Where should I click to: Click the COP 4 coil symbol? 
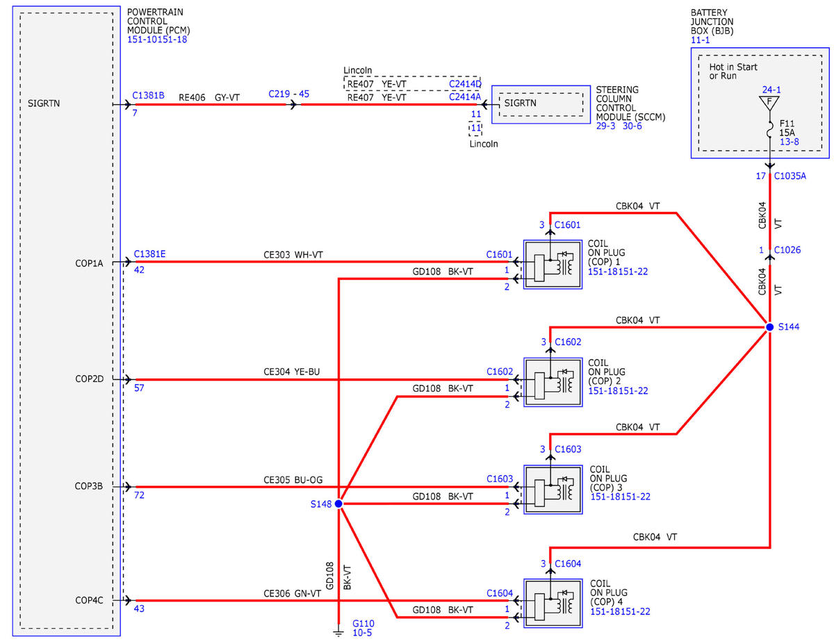(x=553, y=602)
